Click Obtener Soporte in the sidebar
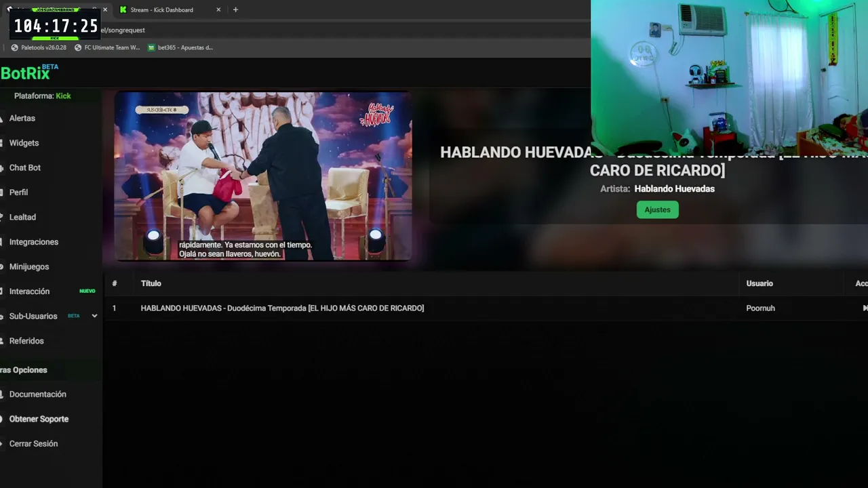The height and width of the screenshot is (488, 868). pyautogui.click(x=39, y=419)
